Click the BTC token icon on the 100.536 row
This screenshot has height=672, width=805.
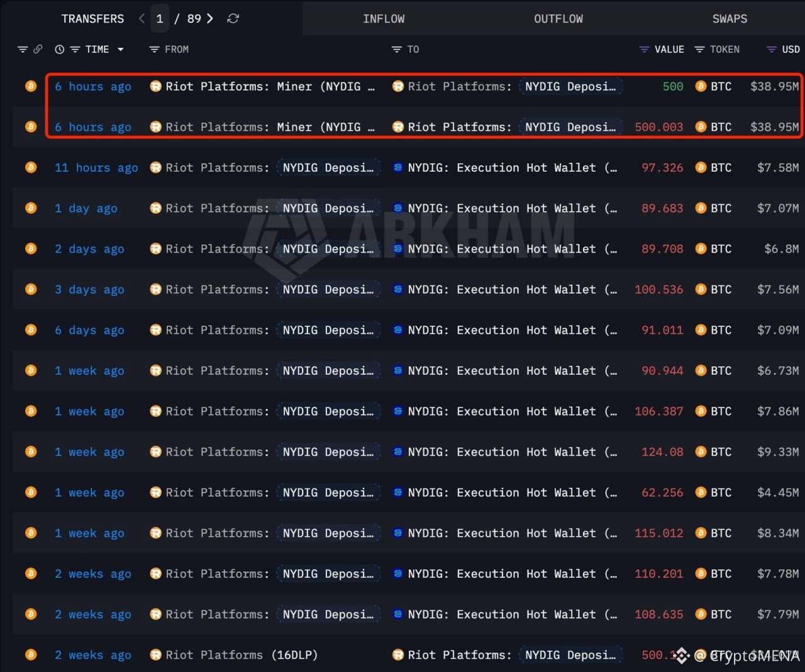point(701,289)
